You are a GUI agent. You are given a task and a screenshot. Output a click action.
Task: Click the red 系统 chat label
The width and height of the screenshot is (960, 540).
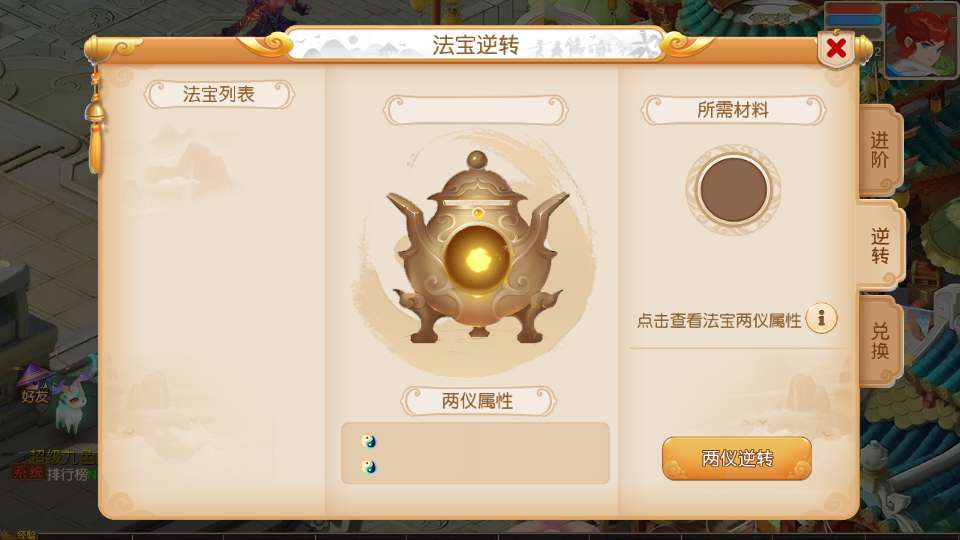(x=27, y=473)
